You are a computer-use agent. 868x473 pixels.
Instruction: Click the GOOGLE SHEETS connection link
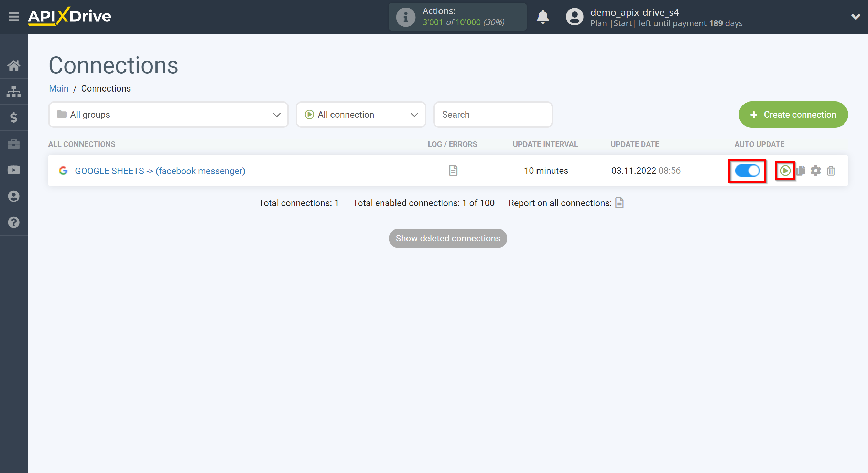160,171
